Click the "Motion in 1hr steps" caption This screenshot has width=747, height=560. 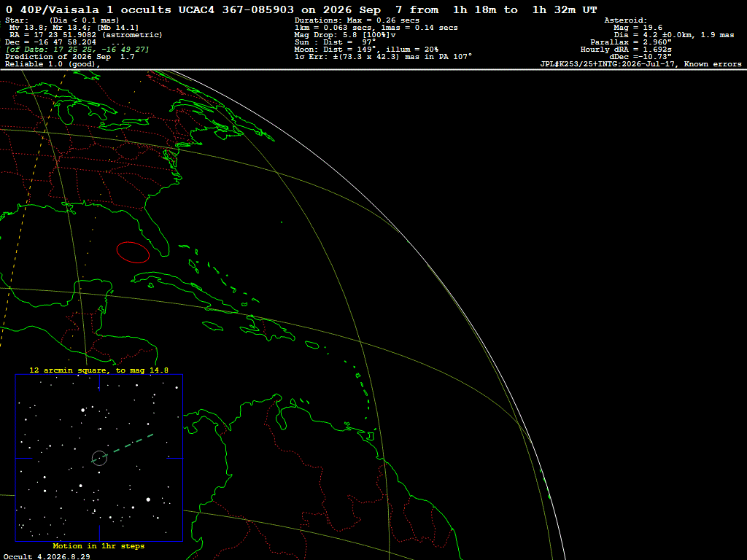tap(98, 545)
